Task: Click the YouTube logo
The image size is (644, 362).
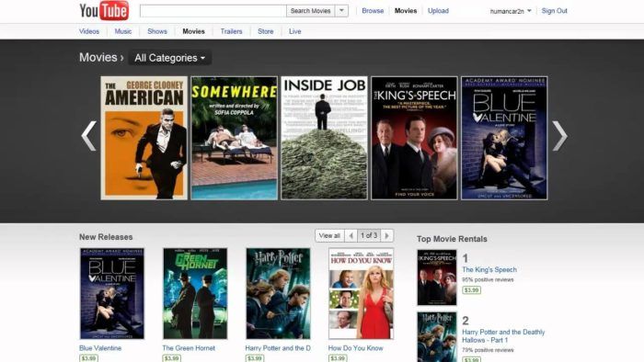Action: [x=104, y=11]
